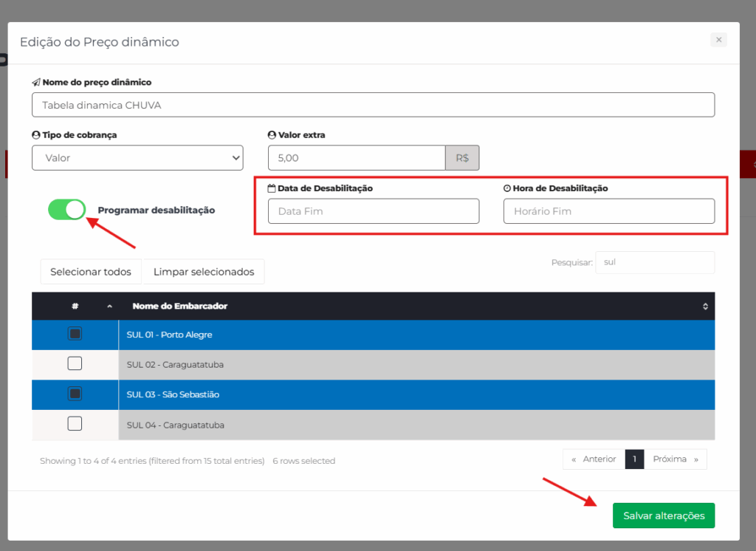Open the Horário Fim time picker field

tap(608, 211)
